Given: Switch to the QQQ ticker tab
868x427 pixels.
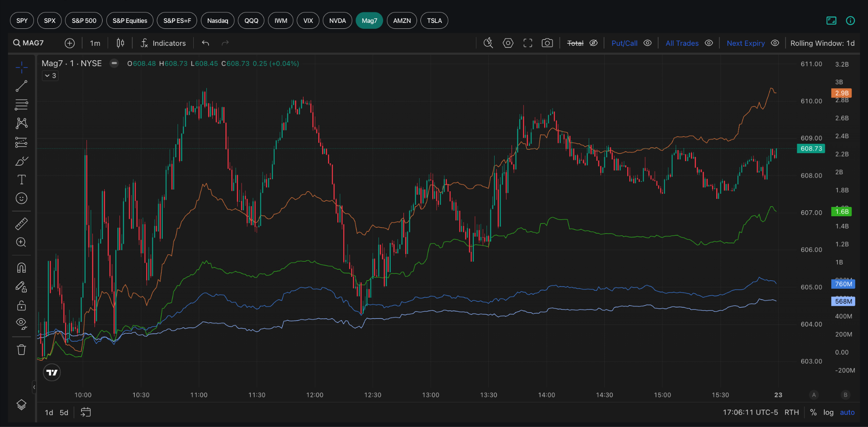Looking at the screenshot, I should tap(251, 21).
